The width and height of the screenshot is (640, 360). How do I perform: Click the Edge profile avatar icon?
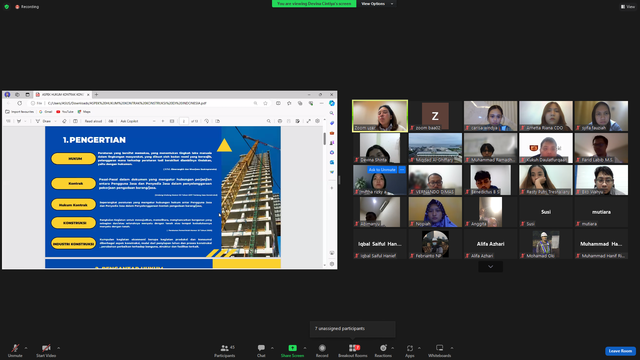[x=7, y=95]
